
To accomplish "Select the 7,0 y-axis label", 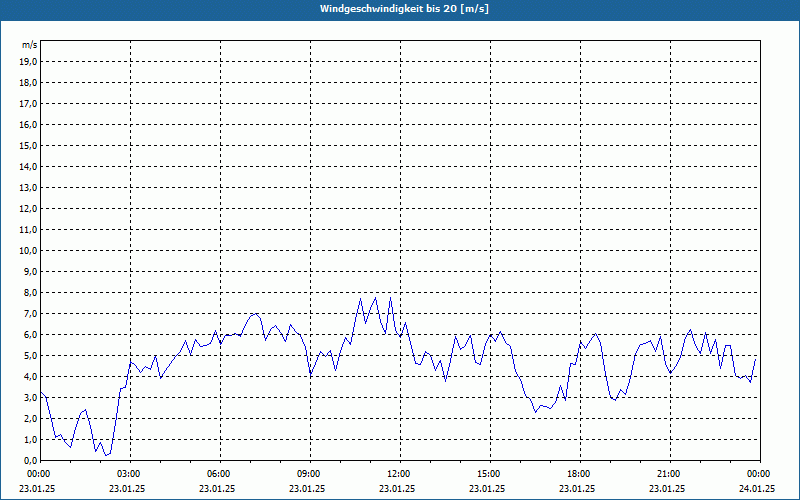I will click(30, 313).
